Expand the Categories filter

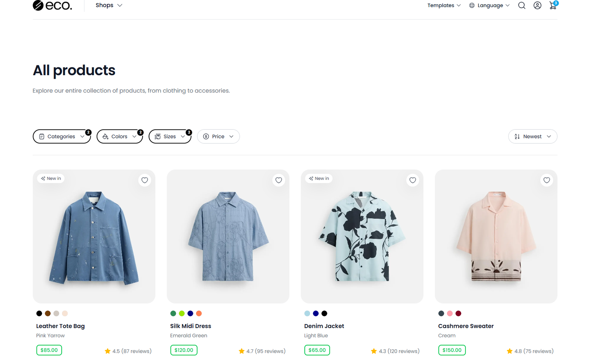tap(62, 136)
